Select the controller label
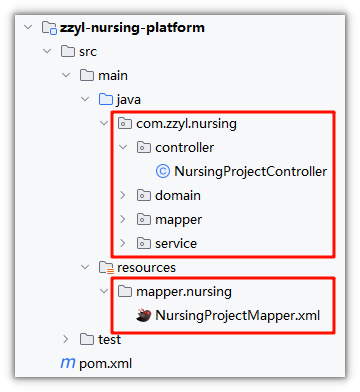The height and width of the screenshot is (392, 360). [185, 148]
